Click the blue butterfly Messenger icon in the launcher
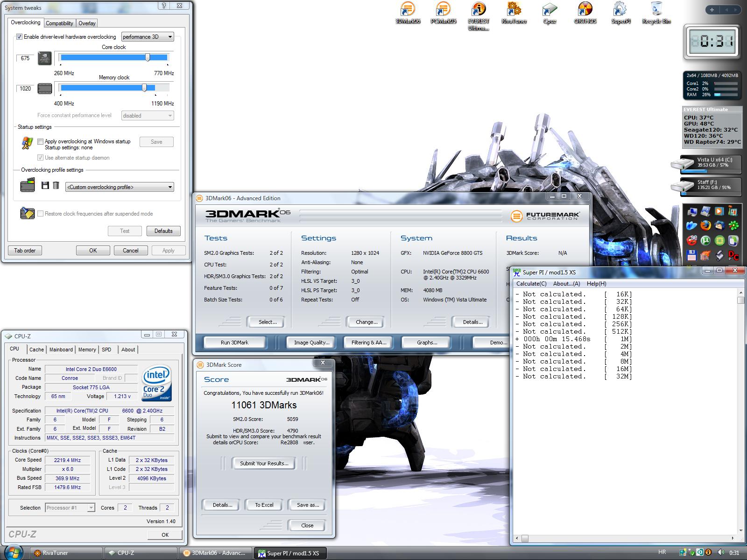 click(691, 226)
